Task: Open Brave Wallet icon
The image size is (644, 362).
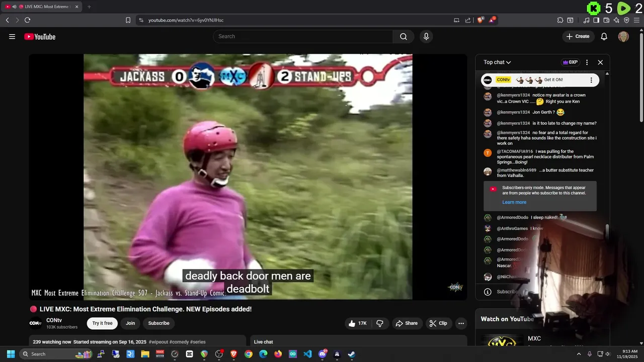Action: pos(606,20)
